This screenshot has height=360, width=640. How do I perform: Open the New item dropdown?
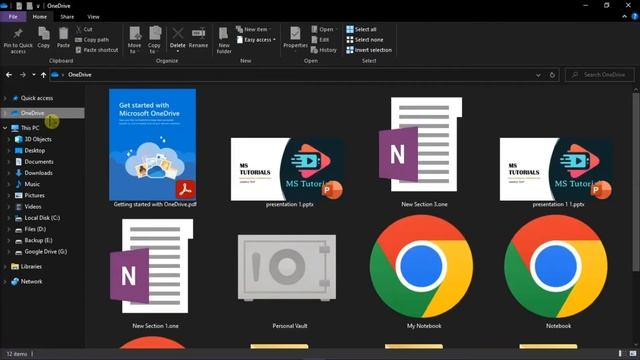coord(253,29)
